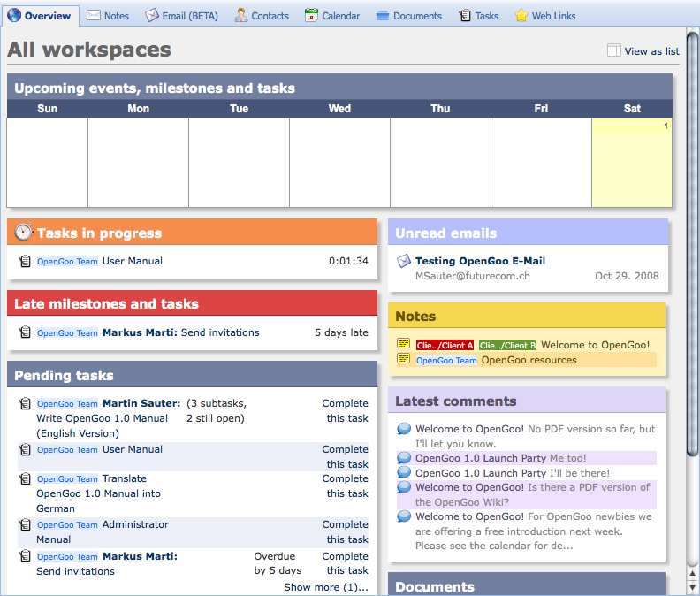Expand pending tasks with Show more (1)
700x596 pixels.
pyautogui.click(x=325, y=587)
